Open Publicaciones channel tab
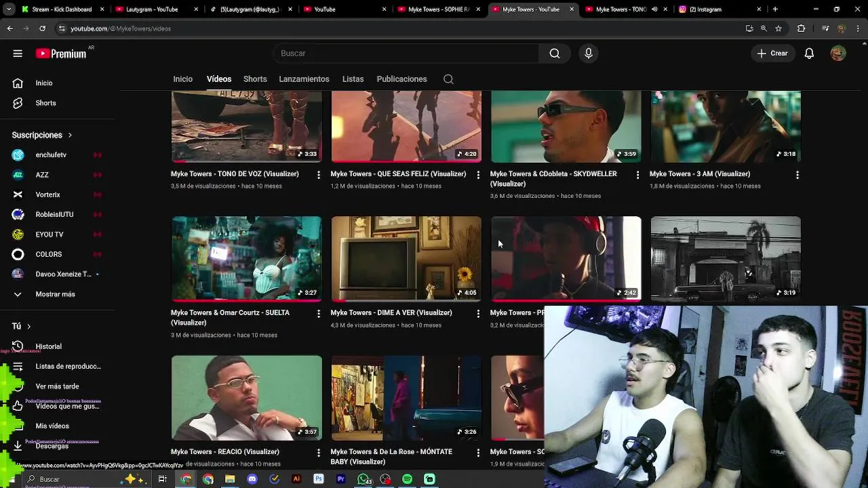The width and height of the screenshot is (868, 488). tap(401, 79)
